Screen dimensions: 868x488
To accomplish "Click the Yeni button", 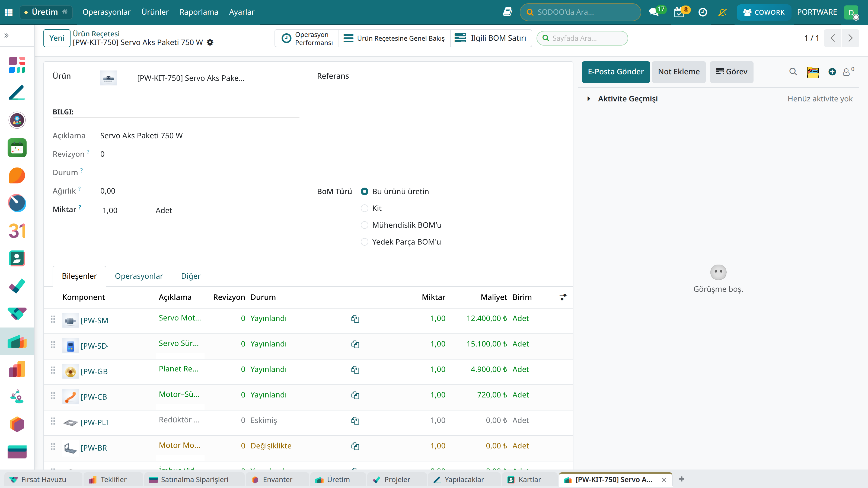I will click(57, 38).
